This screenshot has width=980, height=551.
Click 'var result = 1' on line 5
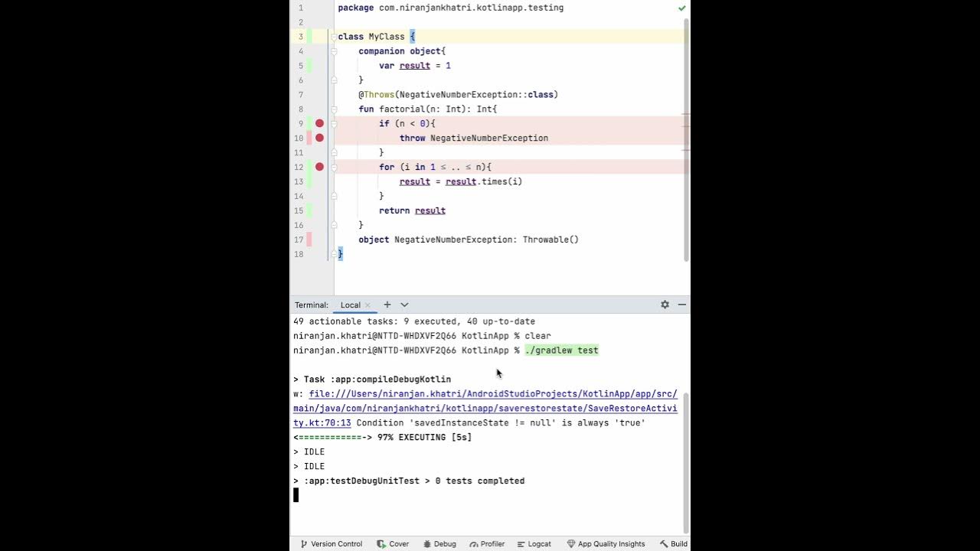[x=414, y=66]
